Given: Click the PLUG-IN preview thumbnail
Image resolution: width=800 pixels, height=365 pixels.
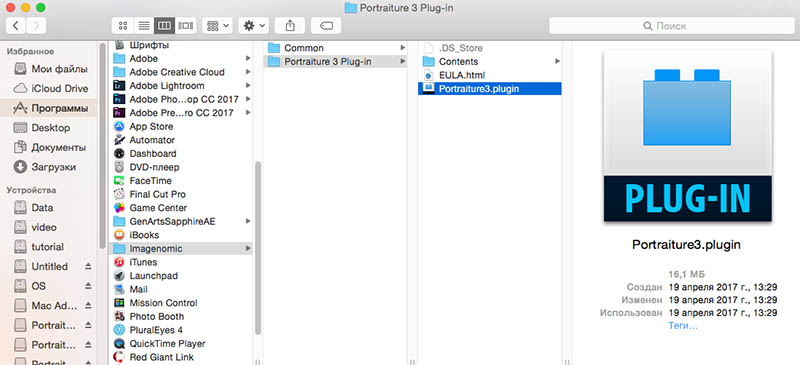Looking at the screenshot, I should pos(687,136).
